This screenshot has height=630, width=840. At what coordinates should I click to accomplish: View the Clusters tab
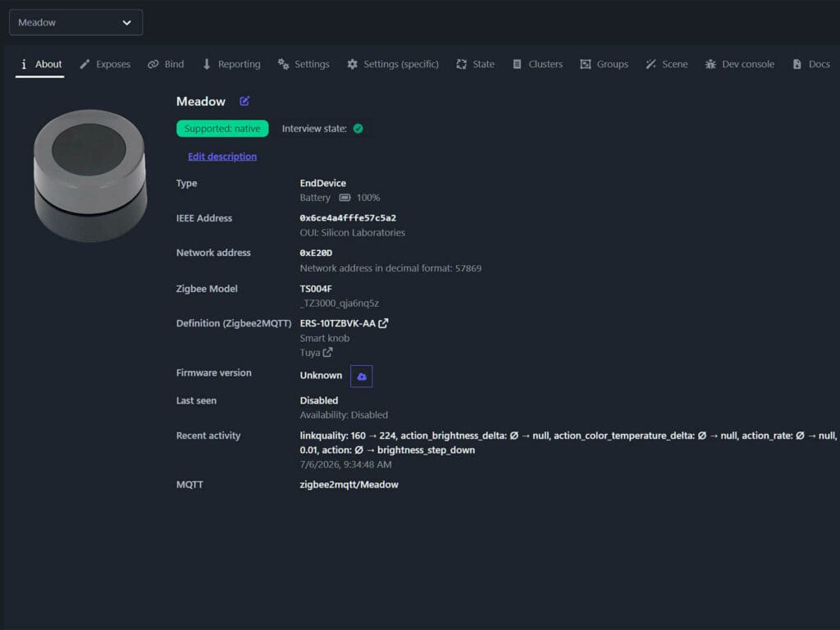click(537, 64)
